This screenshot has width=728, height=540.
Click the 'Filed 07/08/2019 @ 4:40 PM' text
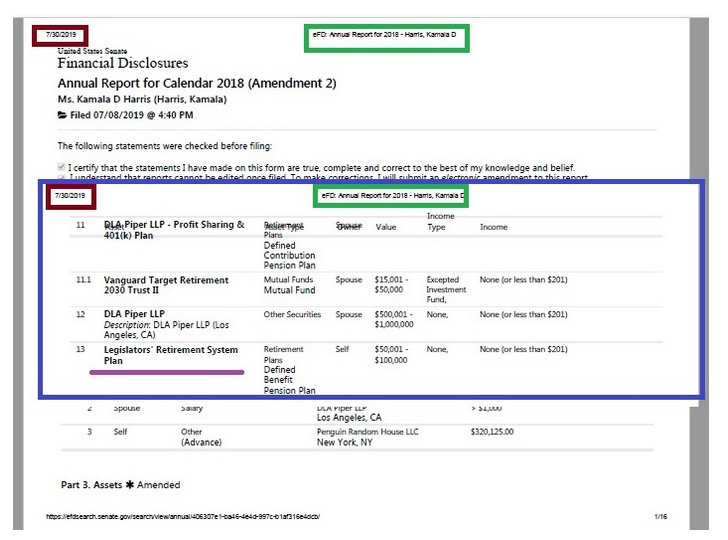coord(131,115)
